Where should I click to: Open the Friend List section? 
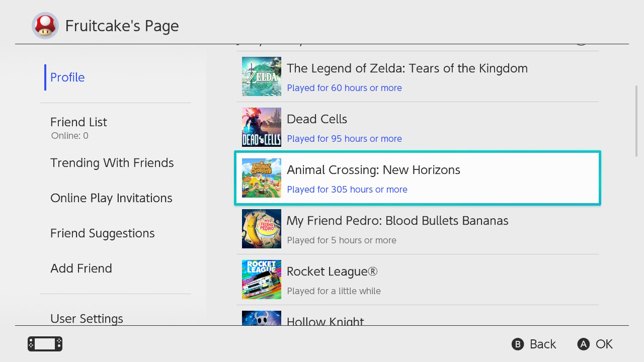pyautogui.click(x=78, y=122)
